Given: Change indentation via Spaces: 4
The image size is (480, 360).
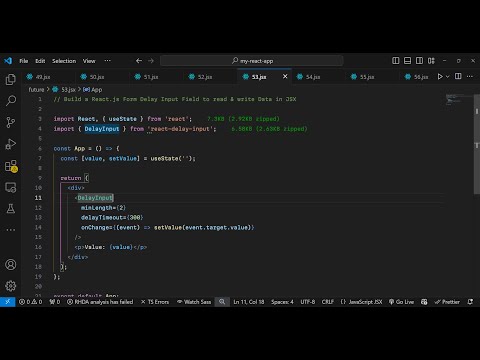Looking at the screenshot, I should tap(282, 302).
